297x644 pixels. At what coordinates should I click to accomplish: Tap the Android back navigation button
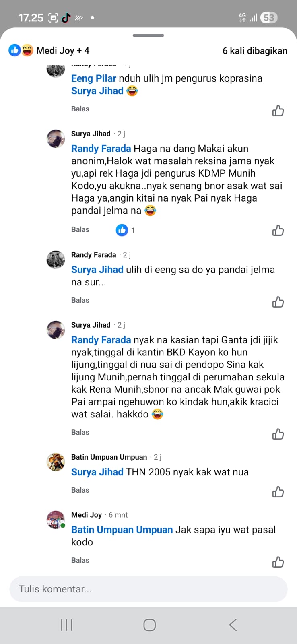[233, 625]
